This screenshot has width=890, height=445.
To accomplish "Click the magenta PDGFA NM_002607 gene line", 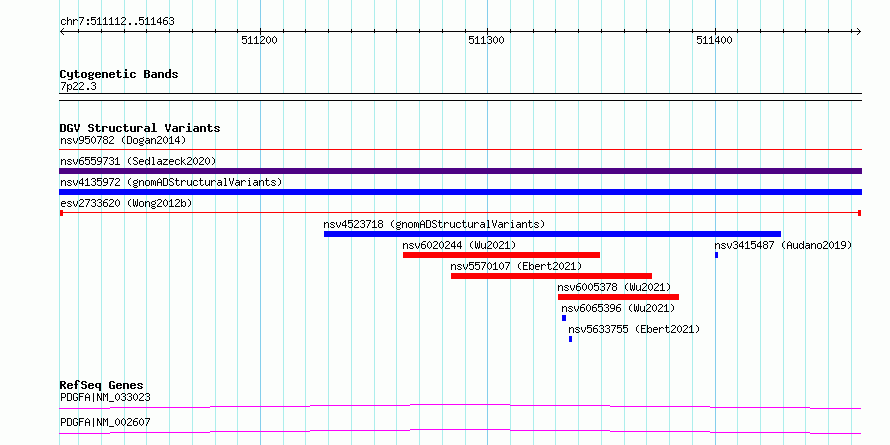I will tap(460, 431).
